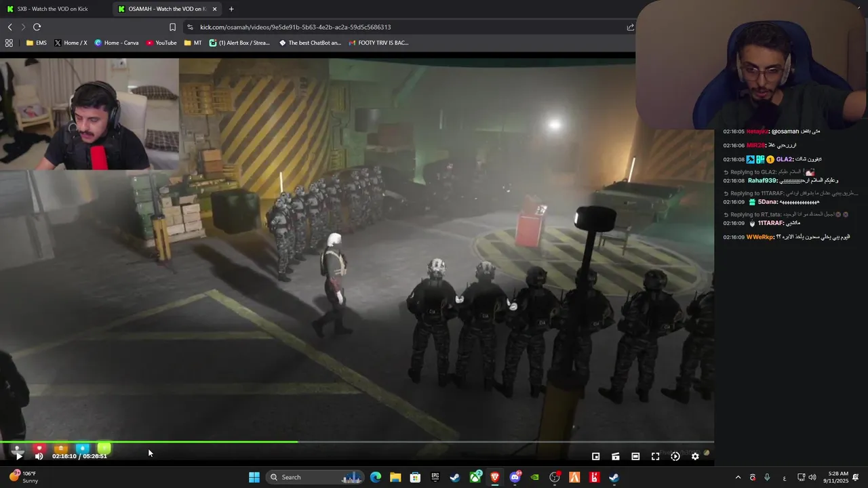The image size is (868, 488).
Task: Share this page using the share icon
Action: (x=630, y=27)
